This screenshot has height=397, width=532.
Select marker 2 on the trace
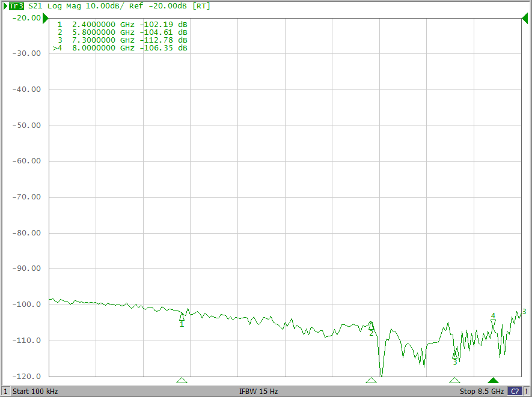(371, 326)
